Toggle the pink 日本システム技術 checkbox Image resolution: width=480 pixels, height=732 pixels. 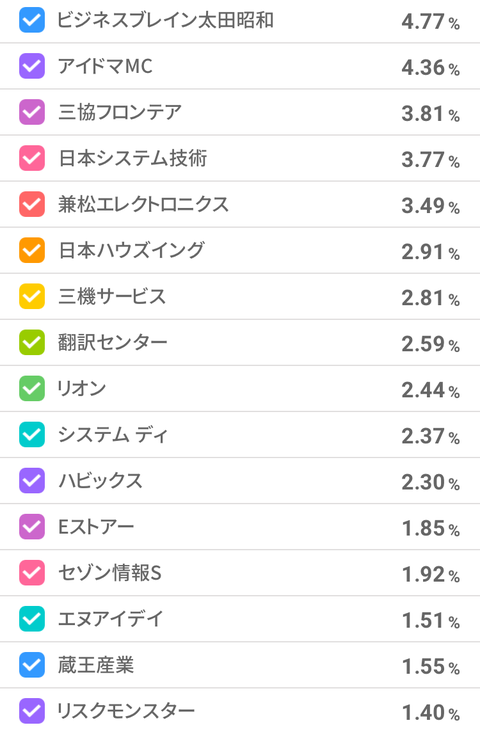coord(32,158)
